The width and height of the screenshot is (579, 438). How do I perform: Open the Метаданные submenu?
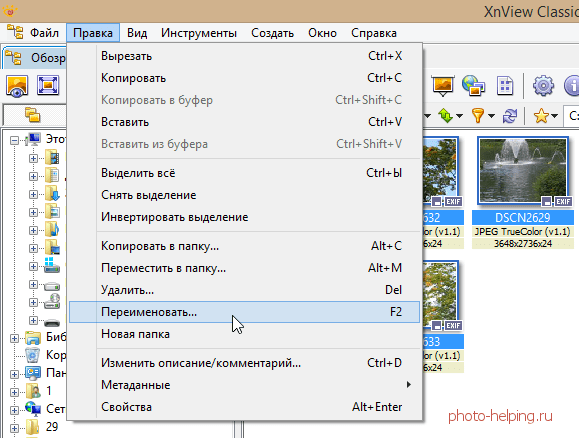[x=244, y=385]
